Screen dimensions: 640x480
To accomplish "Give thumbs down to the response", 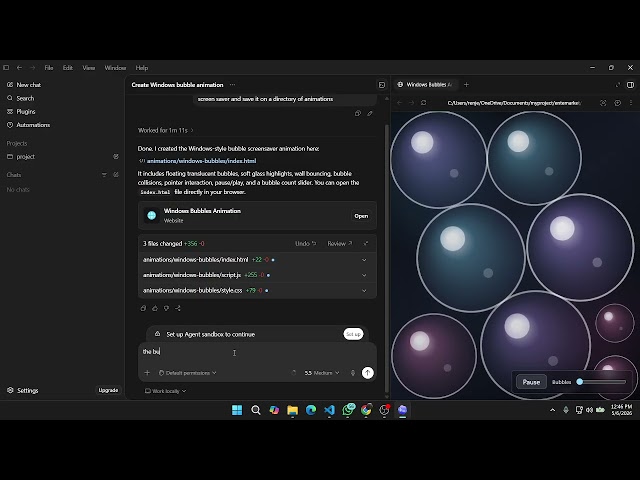I will pos(166,308).
